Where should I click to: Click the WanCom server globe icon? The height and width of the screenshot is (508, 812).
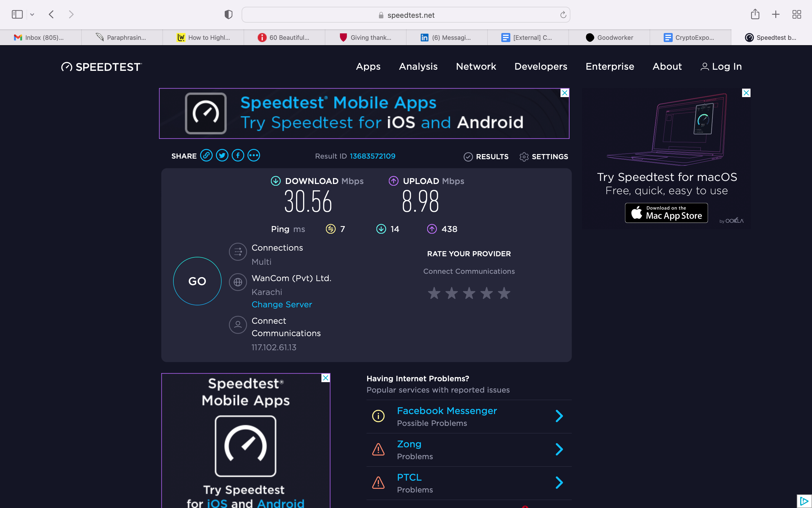click(x=238, y=282)
